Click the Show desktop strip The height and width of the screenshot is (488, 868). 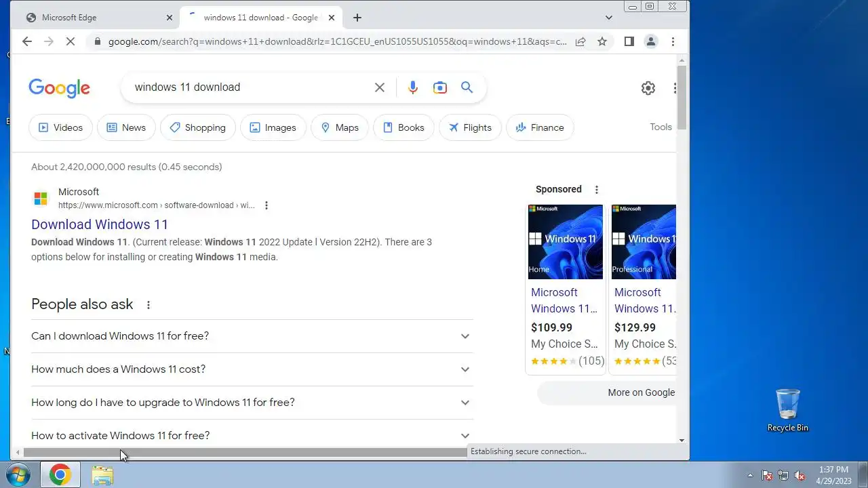click(x=863, y=475)
